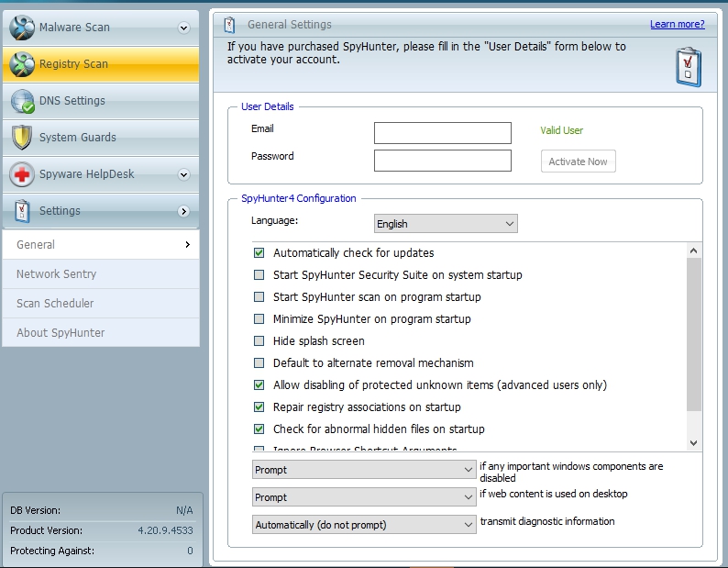Click the Protecting Against count 0
This screenshot has height=568, width=728.
[190, 551]
